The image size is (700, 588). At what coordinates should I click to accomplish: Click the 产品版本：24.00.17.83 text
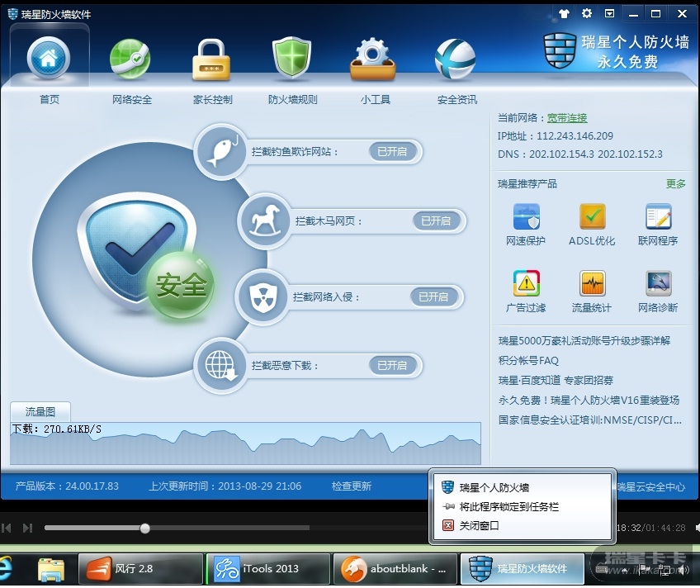67,486
